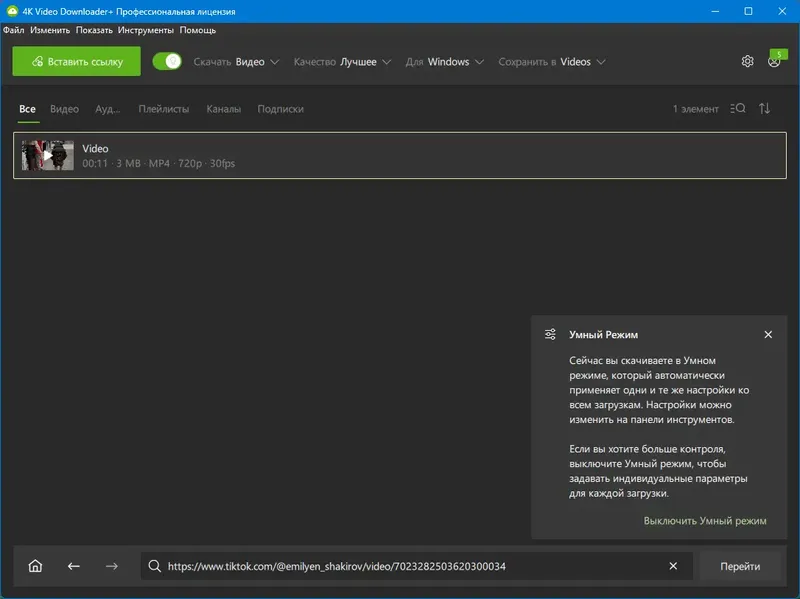Click the sort order arrows icon
The height and width of the screenshot is (599, 800).
pos(764,109)
